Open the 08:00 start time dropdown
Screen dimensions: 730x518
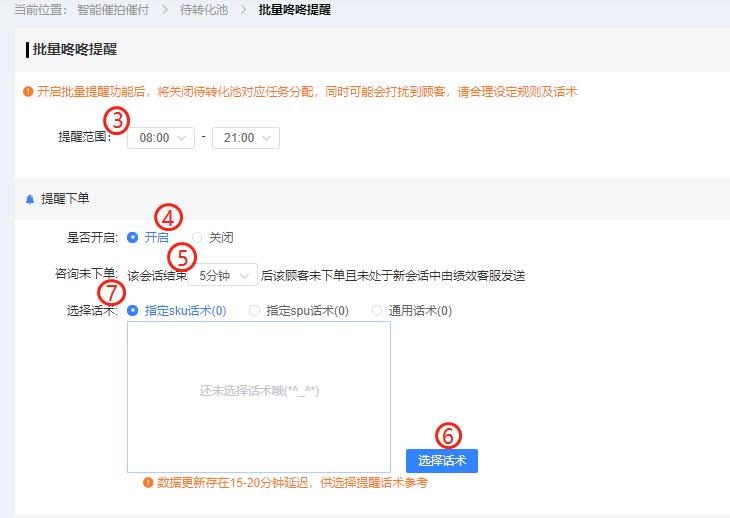(161, 138)
